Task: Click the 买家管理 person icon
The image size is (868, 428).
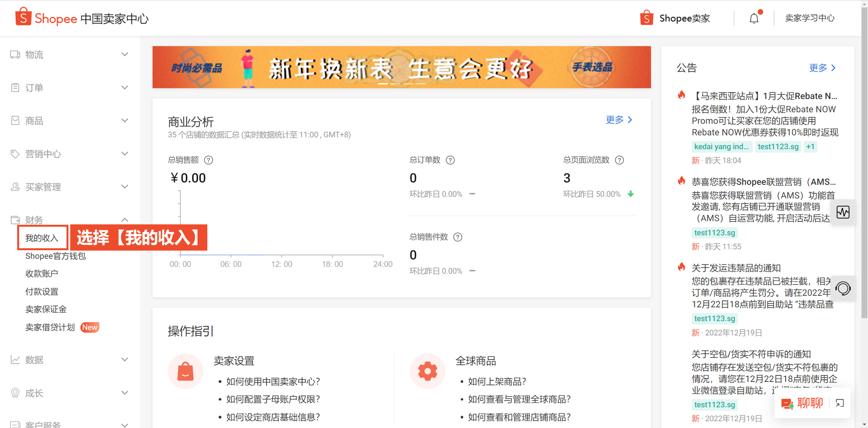Action: point(15,187)
